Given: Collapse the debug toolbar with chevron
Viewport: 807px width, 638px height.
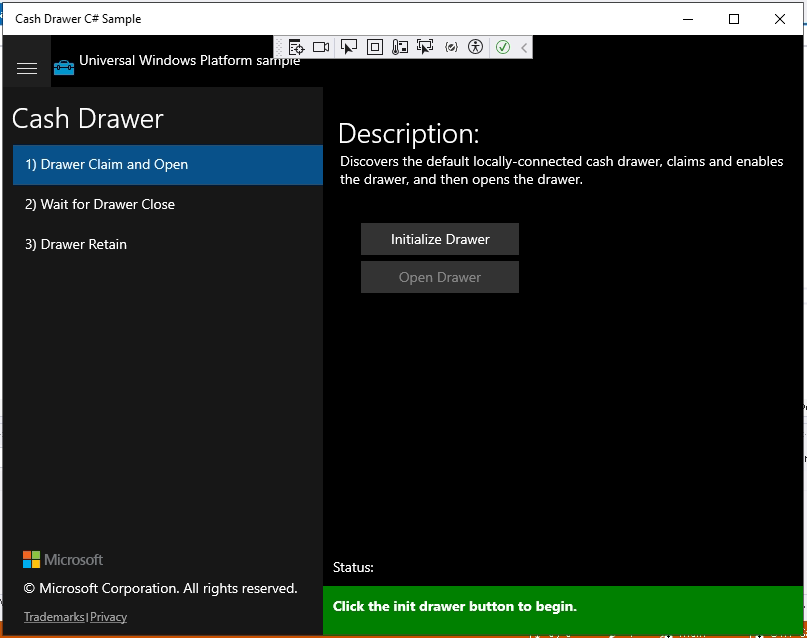Looking at the screenshot, I should point(524,48).
